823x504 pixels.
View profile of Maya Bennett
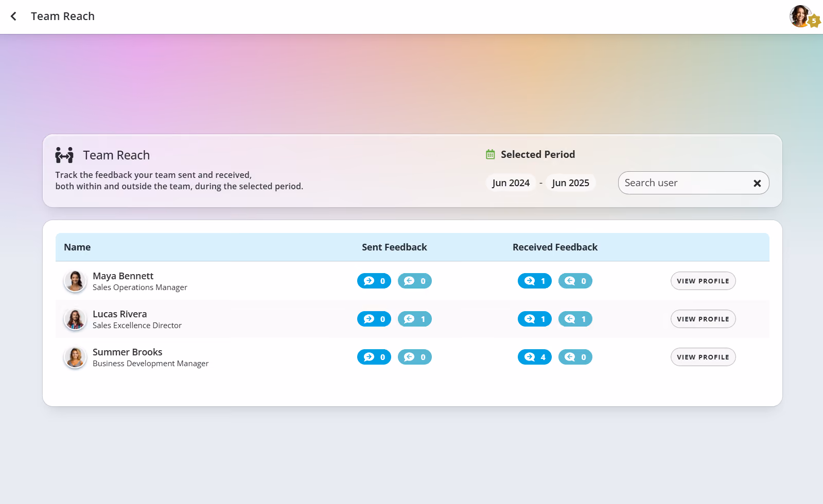coord(703,281)
